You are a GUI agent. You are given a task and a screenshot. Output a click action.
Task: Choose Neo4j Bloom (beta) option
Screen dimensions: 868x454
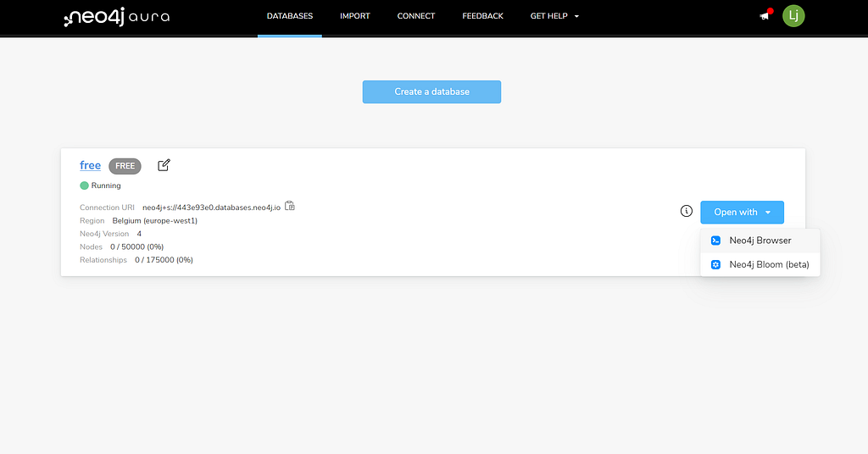coord(760,265)
